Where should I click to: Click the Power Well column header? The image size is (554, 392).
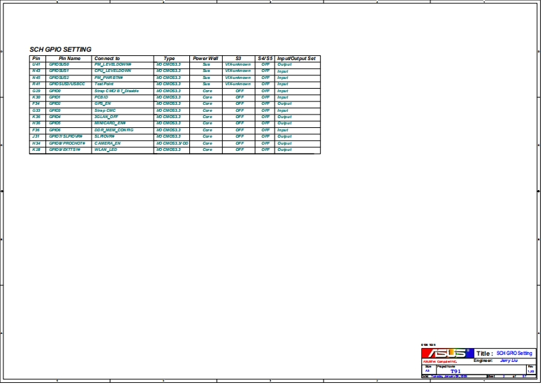(205, 58)
